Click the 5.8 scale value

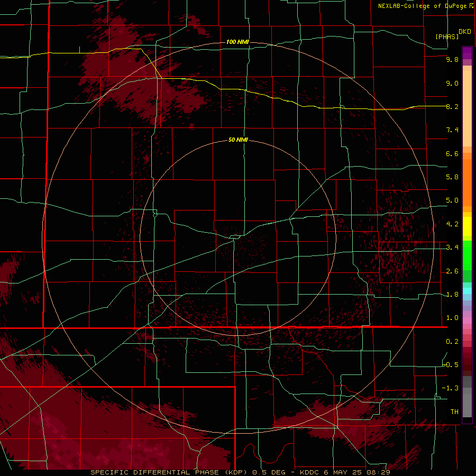[x=452, y=177]
